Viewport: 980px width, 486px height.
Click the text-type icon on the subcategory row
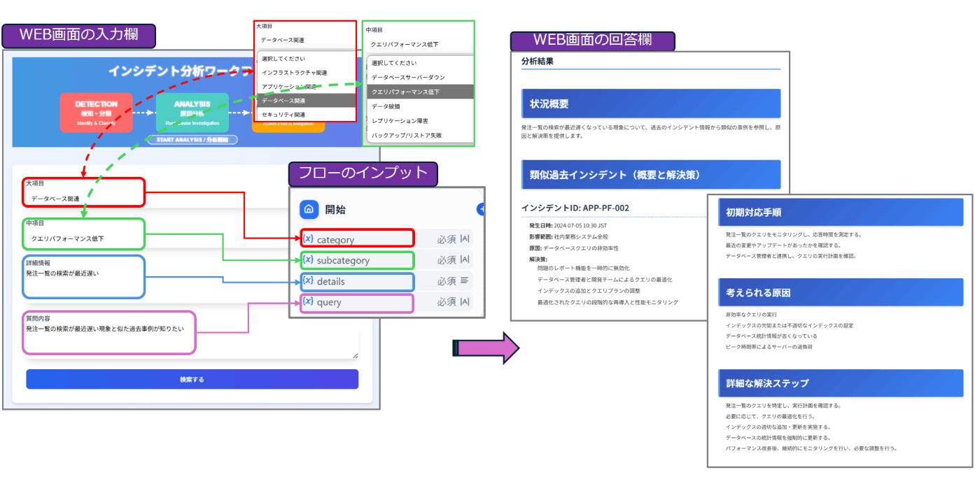[x=465, y=260]
